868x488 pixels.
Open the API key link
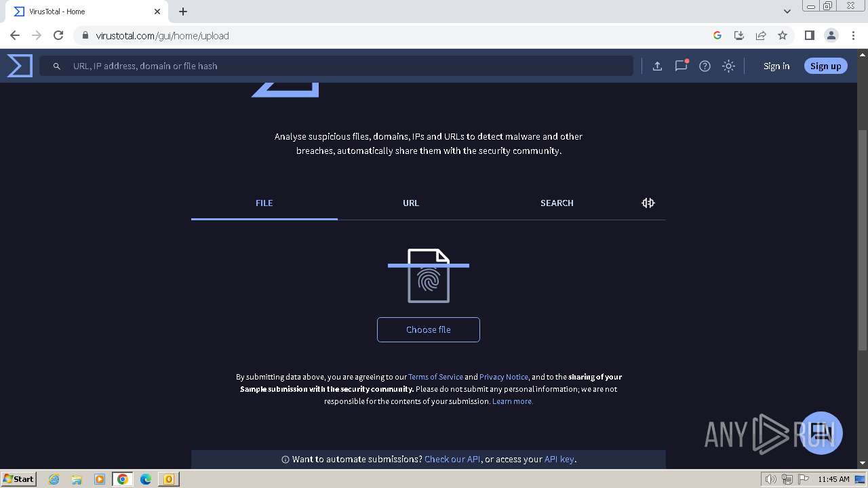click(559, 459)
